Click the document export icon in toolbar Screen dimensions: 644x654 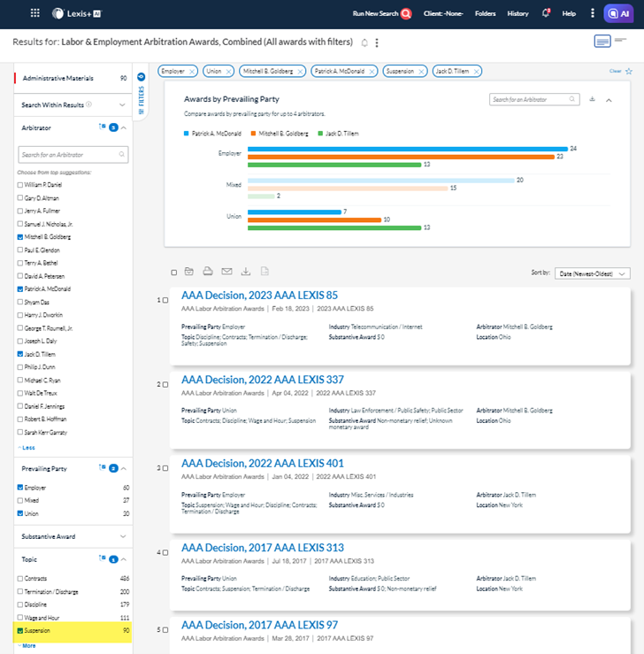pos(264,272)
